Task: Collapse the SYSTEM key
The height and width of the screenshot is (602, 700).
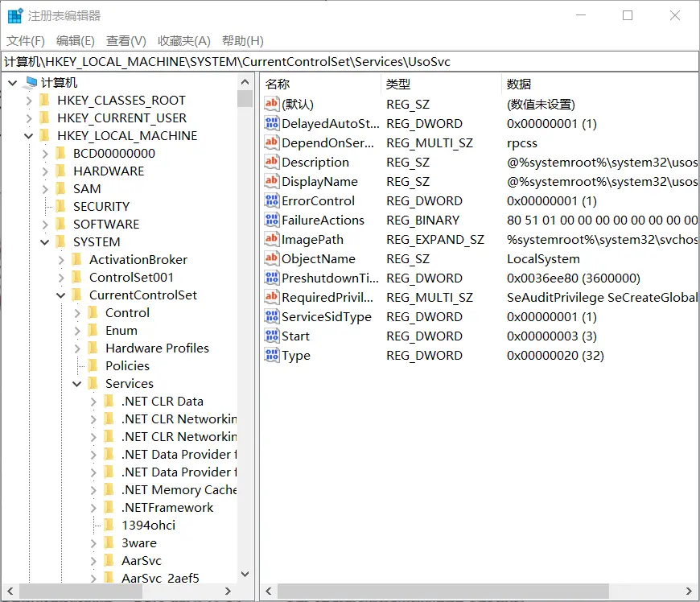Action: (44, 242)
